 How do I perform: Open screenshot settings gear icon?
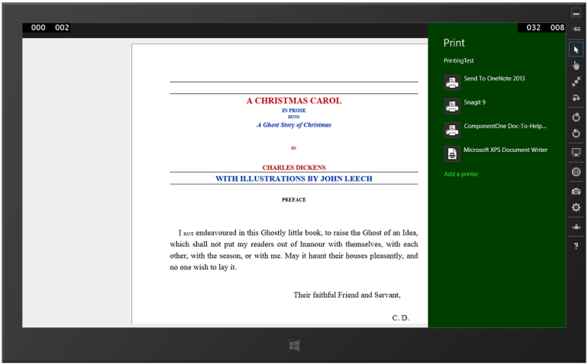coord(576,208)
